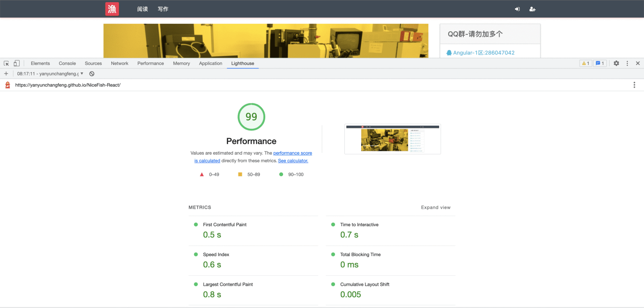Screen dimensions: 644x308
Task: Open the See calculator link
Action: [293, 161]
